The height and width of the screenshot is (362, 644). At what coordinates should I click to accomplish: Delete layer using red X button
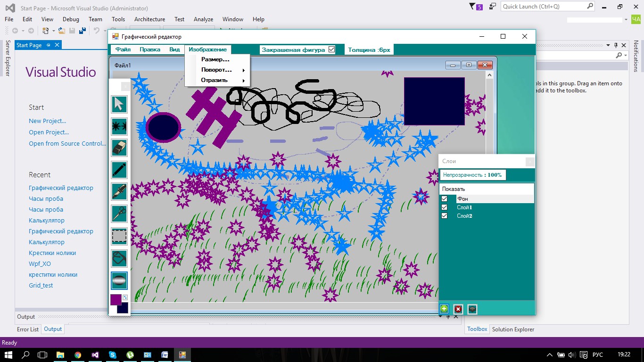click(x=458, y=309)
